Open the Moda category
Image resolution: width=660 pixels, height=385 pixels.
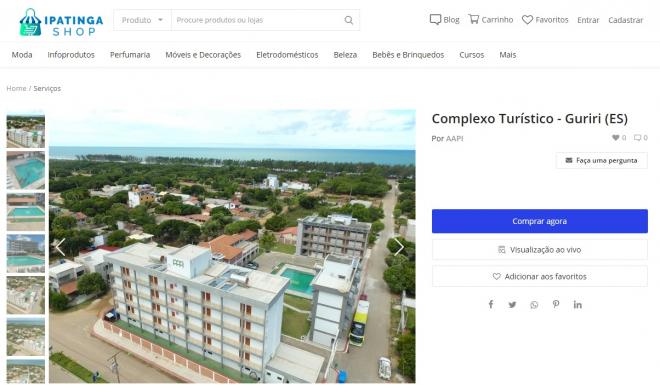(x=22, y=55)
